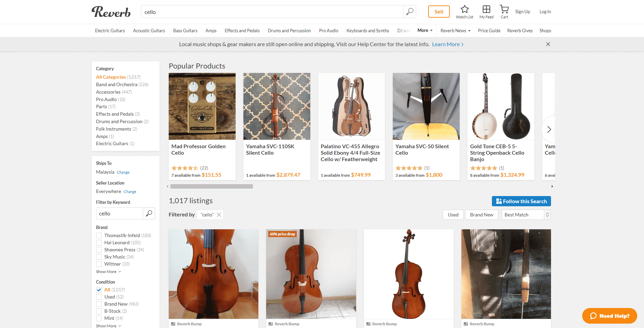Open the Best Match sort dropdown

[x=526, y=215]
